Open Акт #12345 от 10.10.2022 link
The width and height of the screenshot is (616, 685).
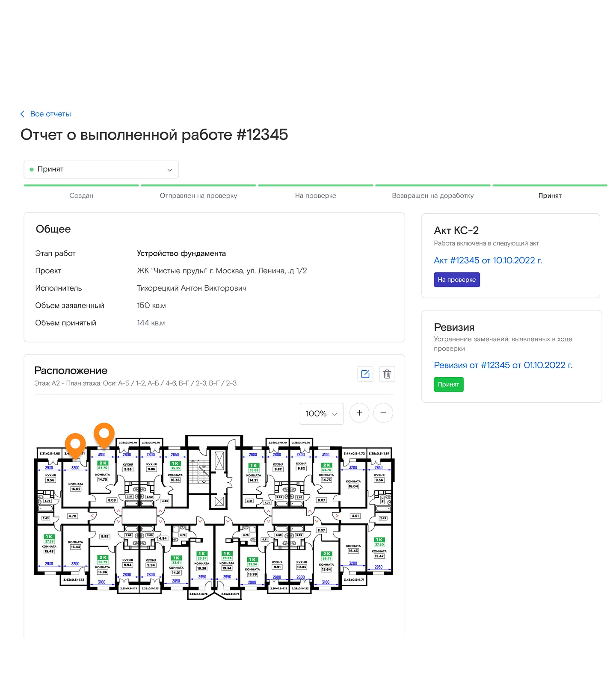click(488, 260)
